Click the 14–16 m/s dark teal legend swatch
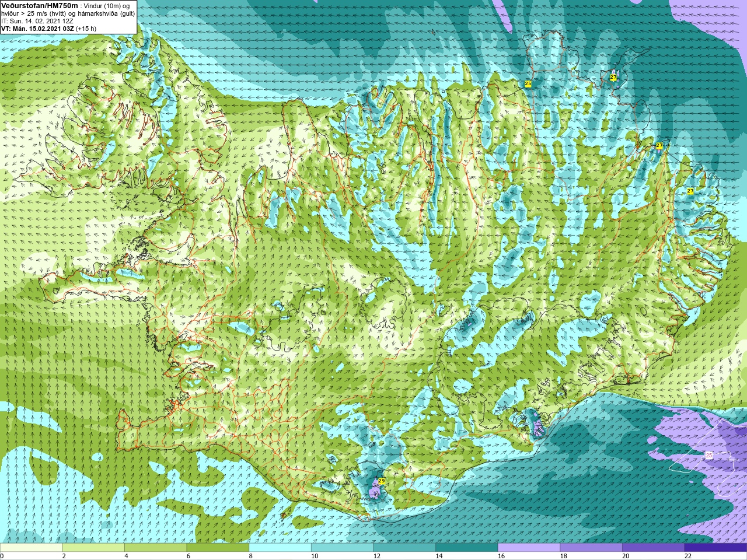The image size is (747, 560). (x=466, y=548)
